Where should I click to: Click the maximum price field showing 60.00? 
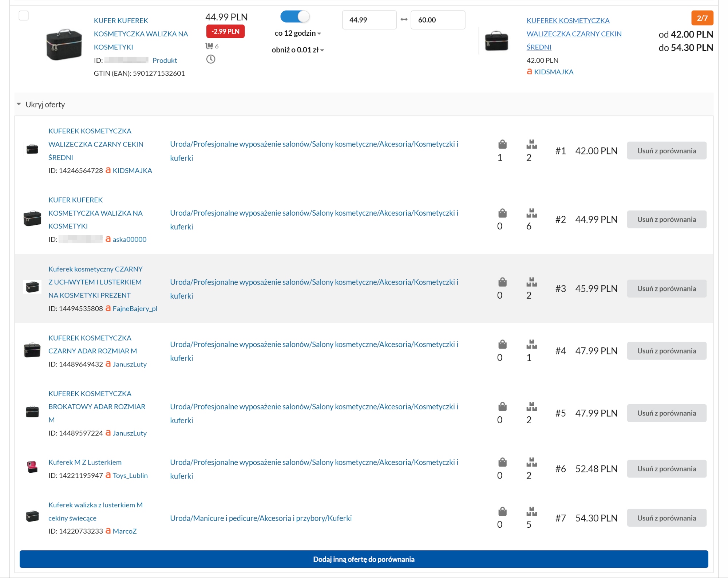[438, 20]
